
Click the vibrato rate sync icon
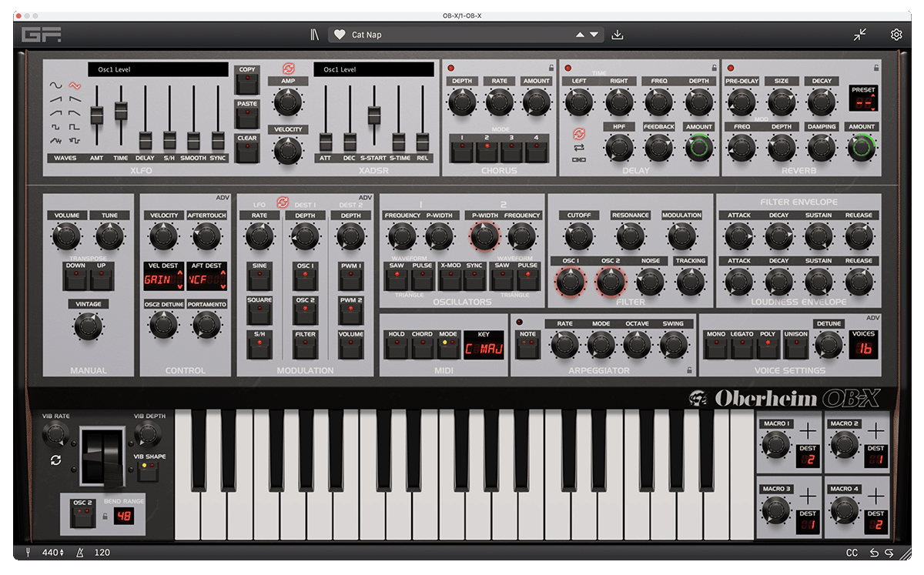pos(55,460)
